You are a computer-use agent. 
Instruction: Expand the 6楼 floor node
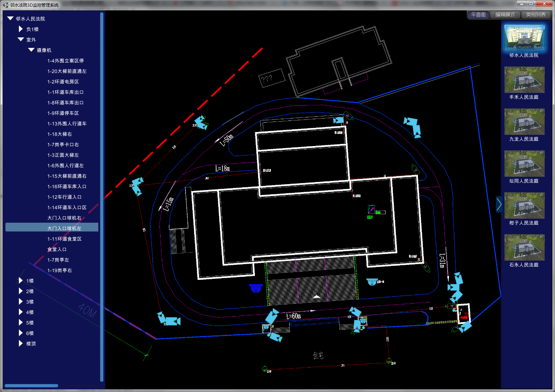click(21, 333)
